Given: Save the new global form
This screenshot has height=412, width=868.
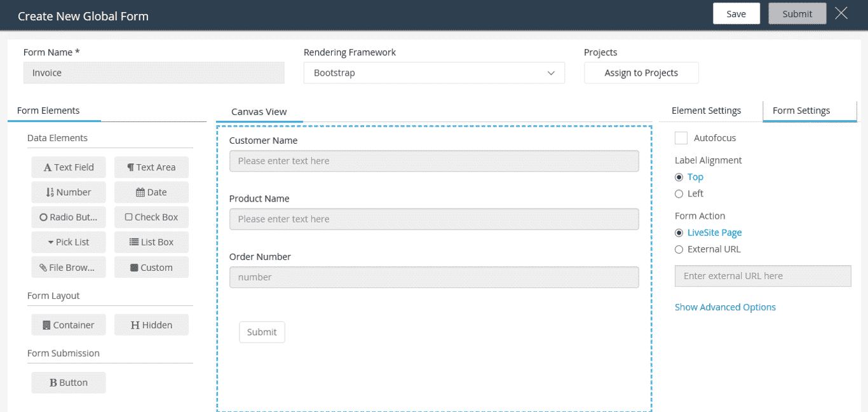Looking at the screenshot, I should [x=736, y=13].
